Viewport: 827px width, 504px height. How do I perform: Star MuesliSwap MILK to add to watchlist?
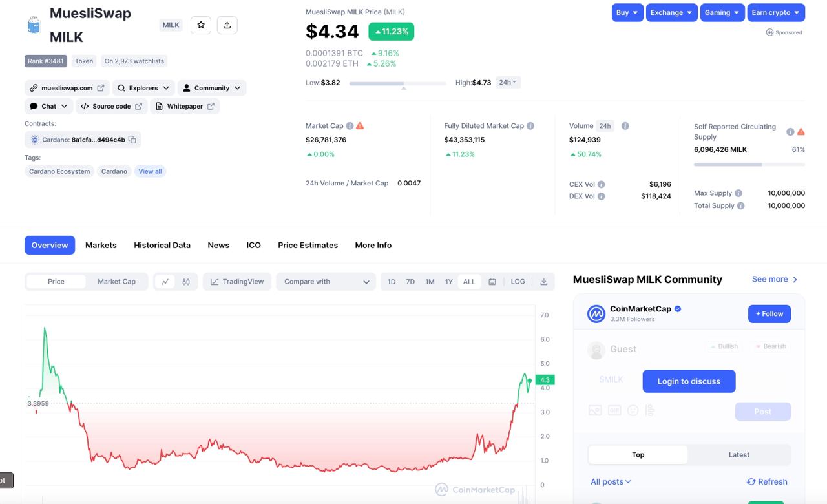point(201,25)
